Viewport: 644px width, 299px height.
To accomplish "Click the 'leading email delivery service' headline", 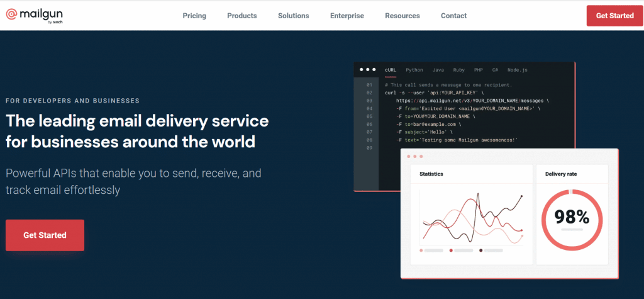I will click(137, 131).
